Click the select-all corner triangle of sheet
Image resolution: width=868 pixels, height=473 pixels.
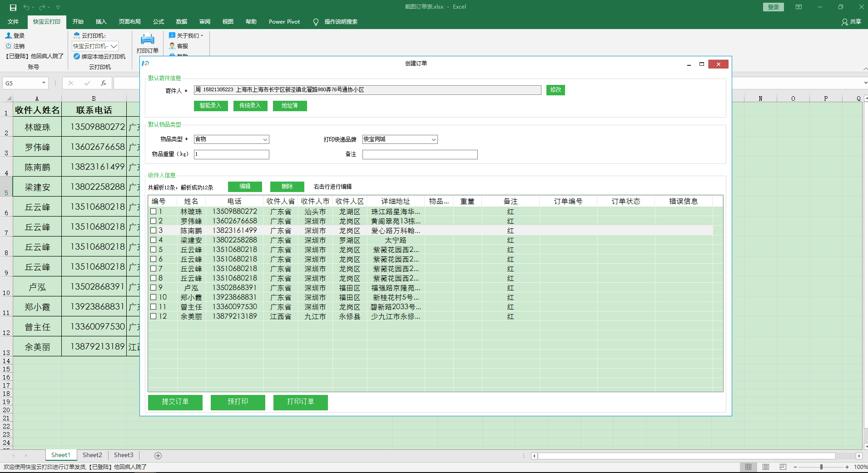pyautogui.click(x=8, y=98)
